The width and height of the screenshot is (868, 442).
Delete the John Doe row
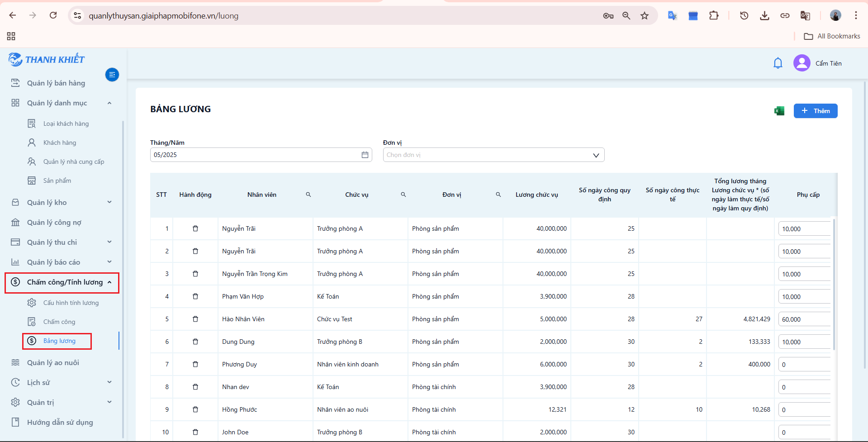[195, 432]
